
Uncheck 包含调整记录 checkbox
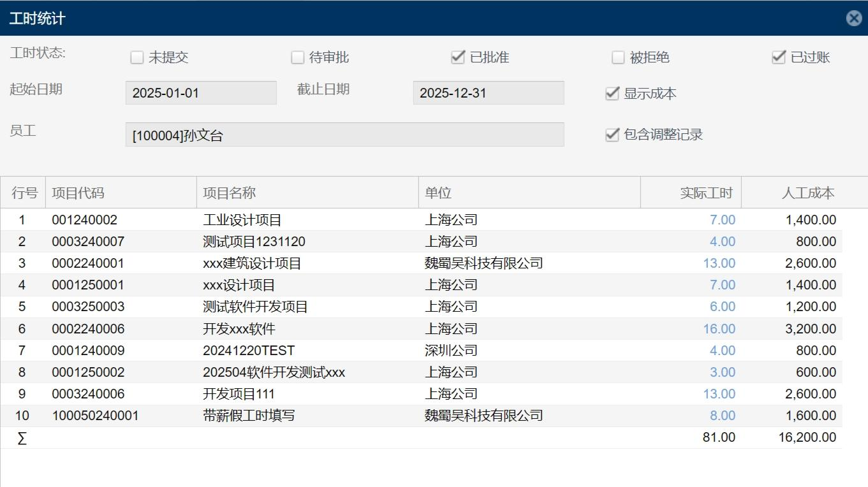tap(612, 134)
